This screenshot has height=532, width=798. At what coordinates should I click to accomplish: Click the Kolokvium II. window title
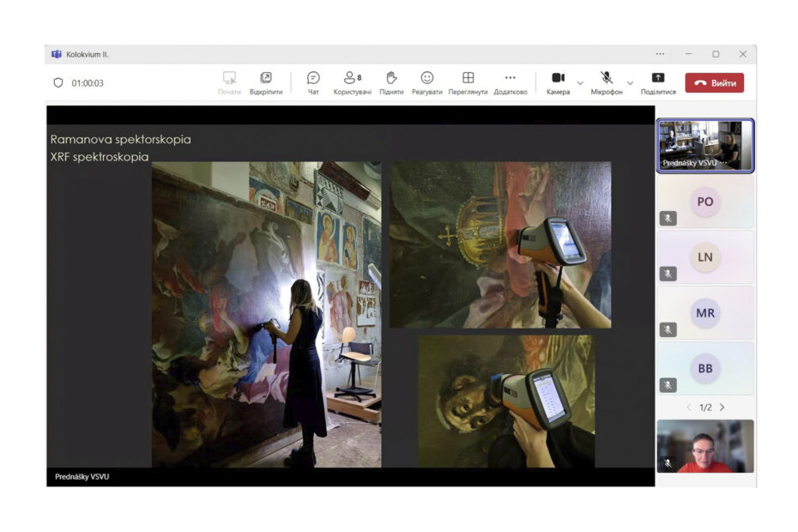tap(87, 54)
